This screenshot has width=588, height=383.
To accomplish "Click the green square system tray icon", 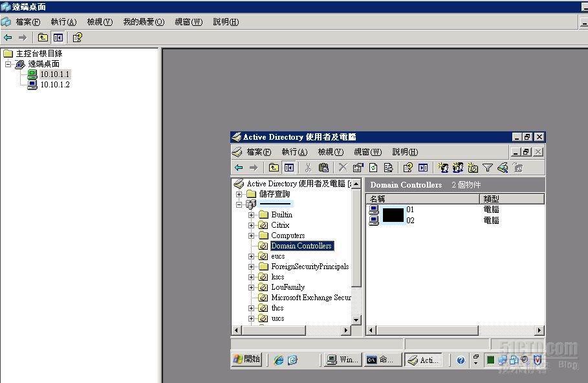I will pyautogui.click(x=490, y=360).
